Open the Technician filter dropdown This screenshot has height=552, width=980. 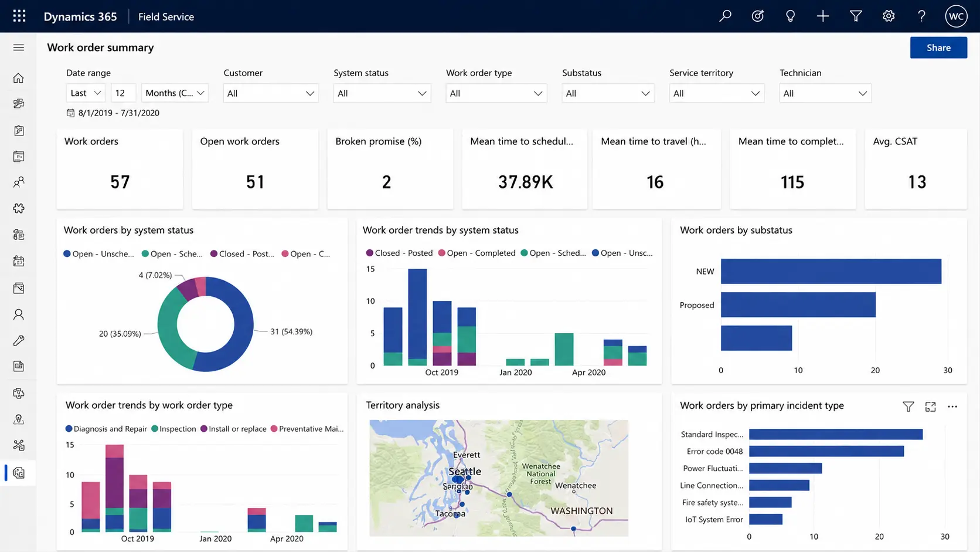click(825, 93)
